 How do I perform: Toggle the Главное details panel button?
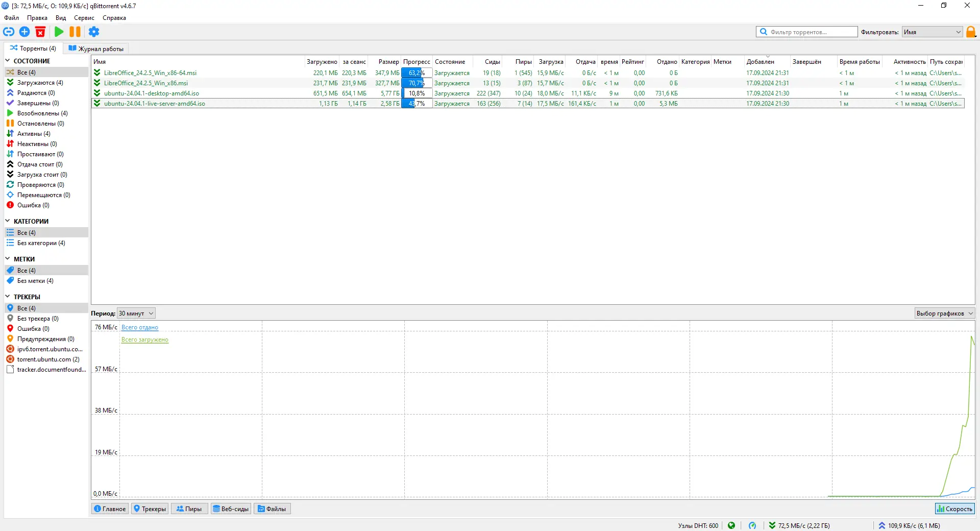point(110,509)
